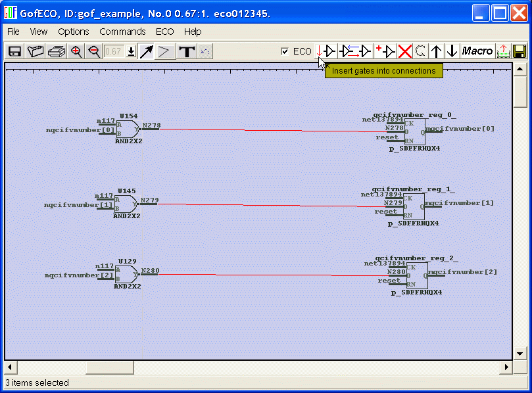Select the arrow pointer tool
The image size is (532, 393).
pos(146,51)
